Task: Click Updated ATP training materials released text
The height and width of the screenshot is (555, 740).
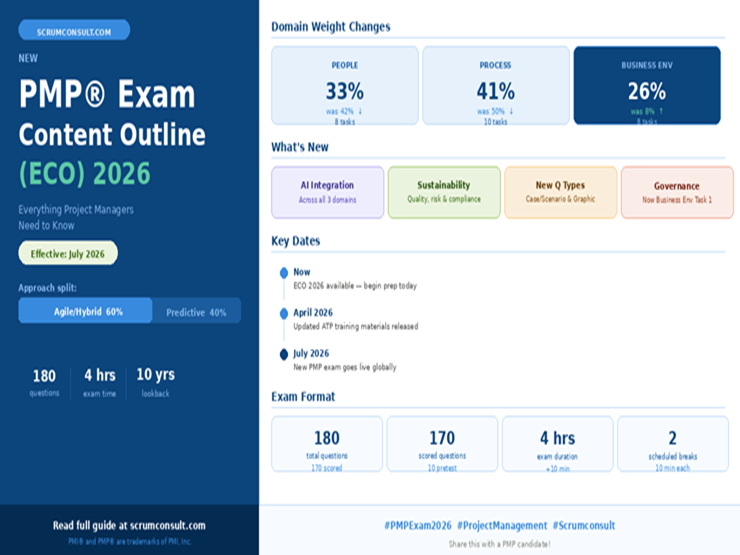Action: [356, 327]
